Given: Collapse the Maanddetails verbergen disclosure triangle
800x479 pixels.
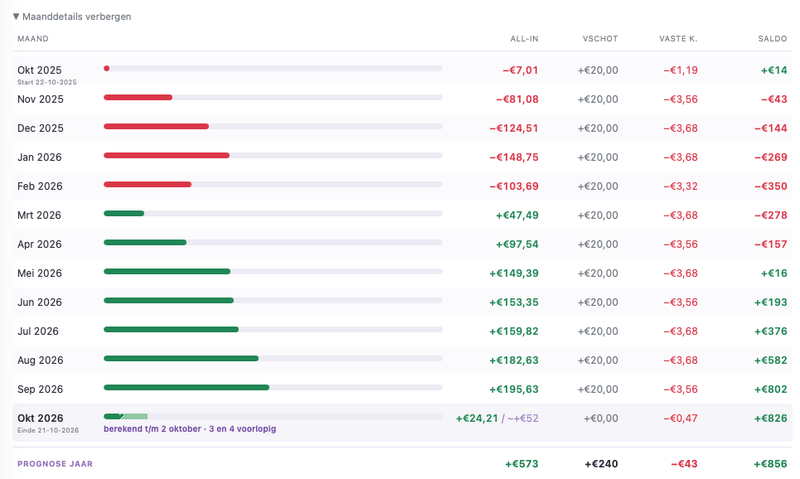Looking at the screenshot, I should coord(16,16).
